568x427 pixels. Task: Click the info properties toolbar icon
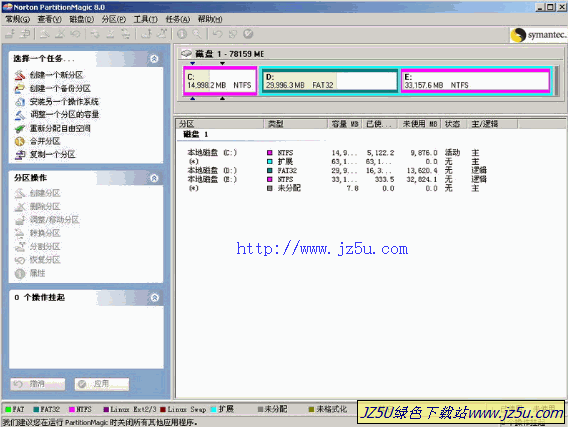tap(182, 34)
